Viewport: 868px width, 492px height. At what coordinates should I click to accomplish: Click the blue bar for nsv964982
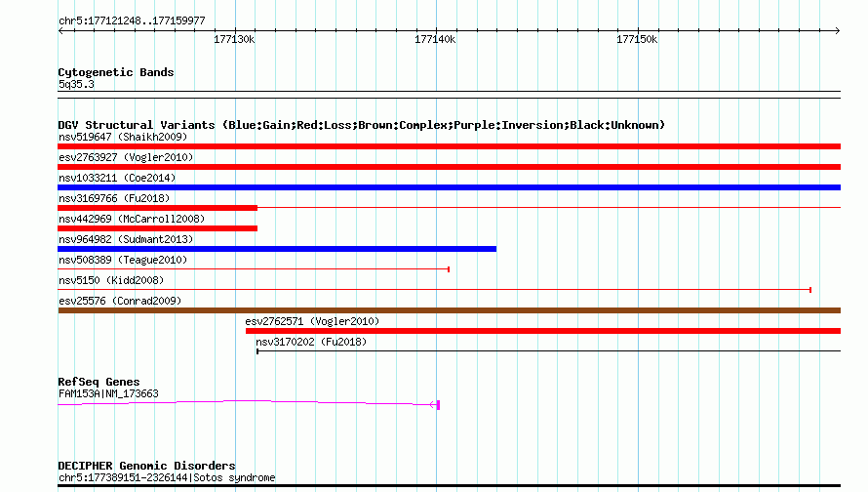click(x=277, y=249)
